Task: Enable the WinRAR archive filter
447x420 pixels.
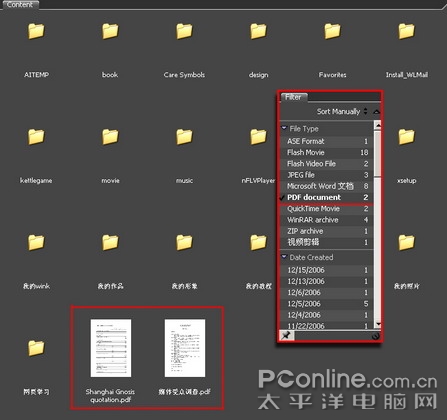Action: (326, 220)
